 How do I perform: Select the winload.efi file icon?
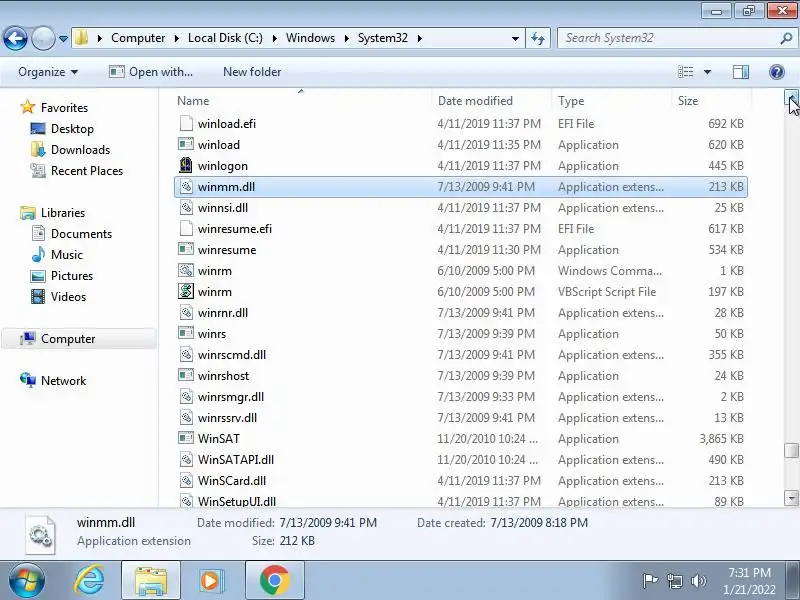pyautogui.click(x=186, y=123)
